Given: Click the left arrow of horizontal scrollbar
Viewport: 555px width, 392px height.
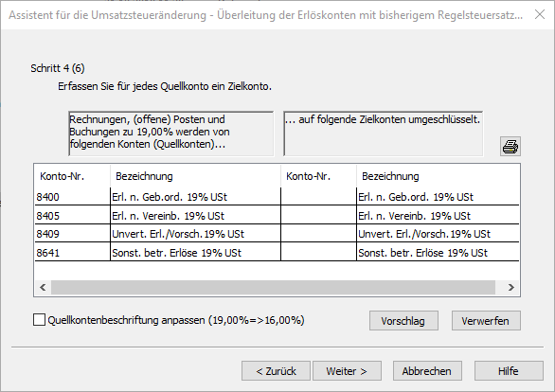Looking at the screenshot, I should click(43, 287).
